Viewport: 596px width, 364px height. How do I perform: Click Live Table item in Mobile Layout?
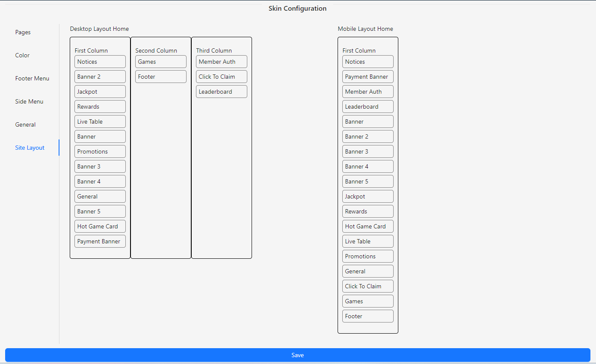click(x=368, y=241)
